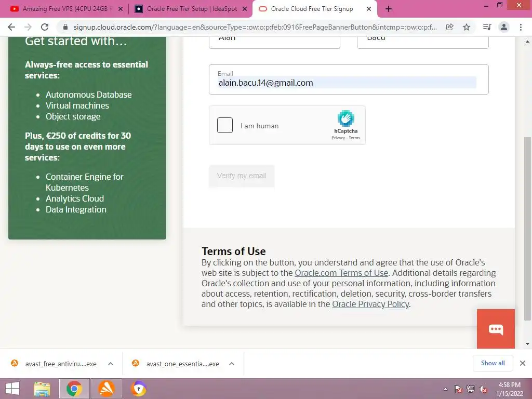Image resolution: width=532 pixels, height=399 pixels.
Task: Click the Verify my email button
Action: tap(242, 176)
